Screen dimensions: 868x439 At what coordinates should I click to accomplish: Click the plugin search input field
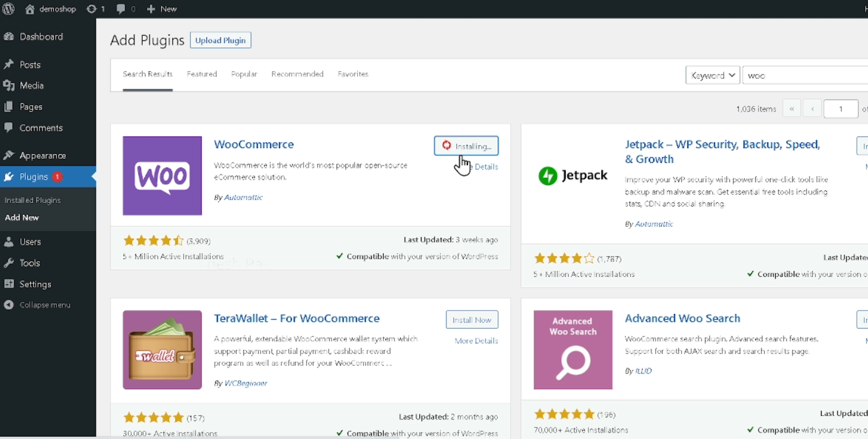[806, 75]
